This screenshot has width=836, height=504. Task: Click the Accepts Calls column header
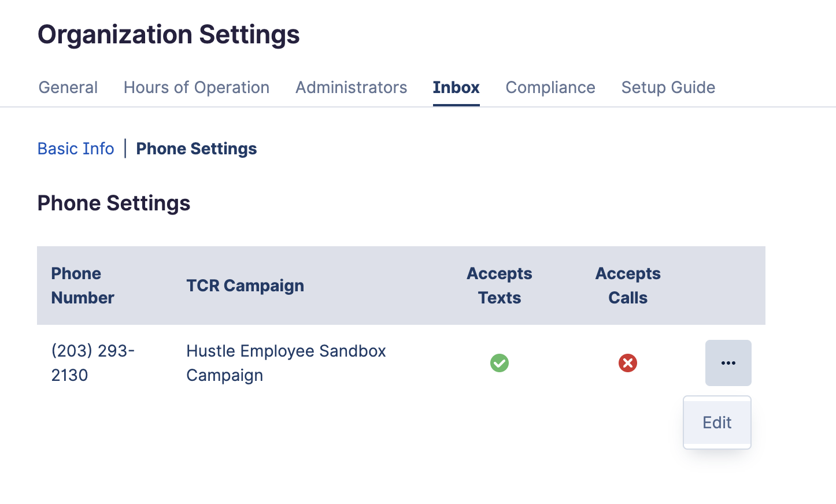[628, 286]
